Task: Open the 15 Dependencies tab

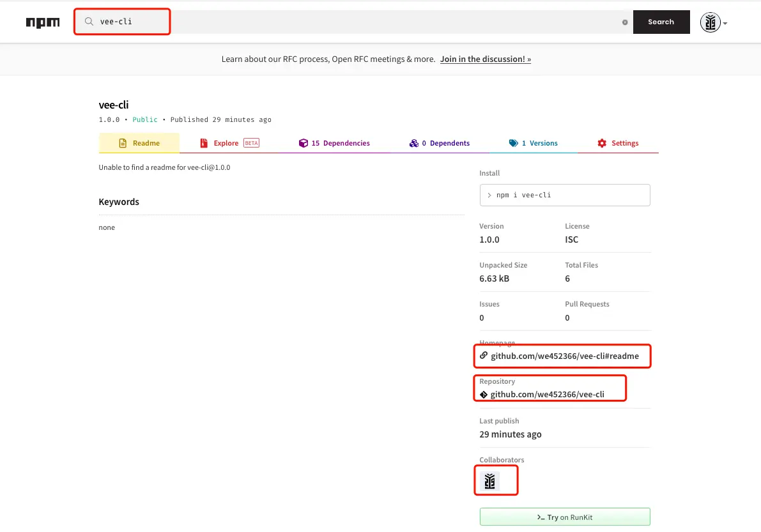Action: [x=334, y=143]
